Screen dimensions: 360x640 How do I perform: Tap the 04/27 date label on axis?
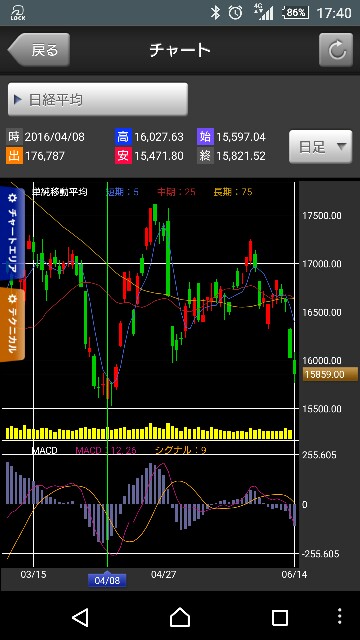coord(163,574)
